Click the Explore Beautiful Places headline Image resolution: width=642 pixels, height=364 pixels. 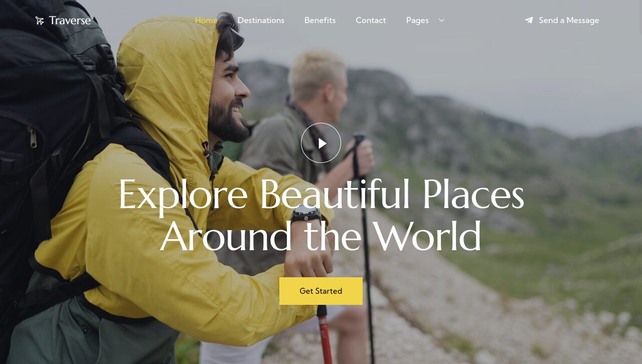coord(321,194)
